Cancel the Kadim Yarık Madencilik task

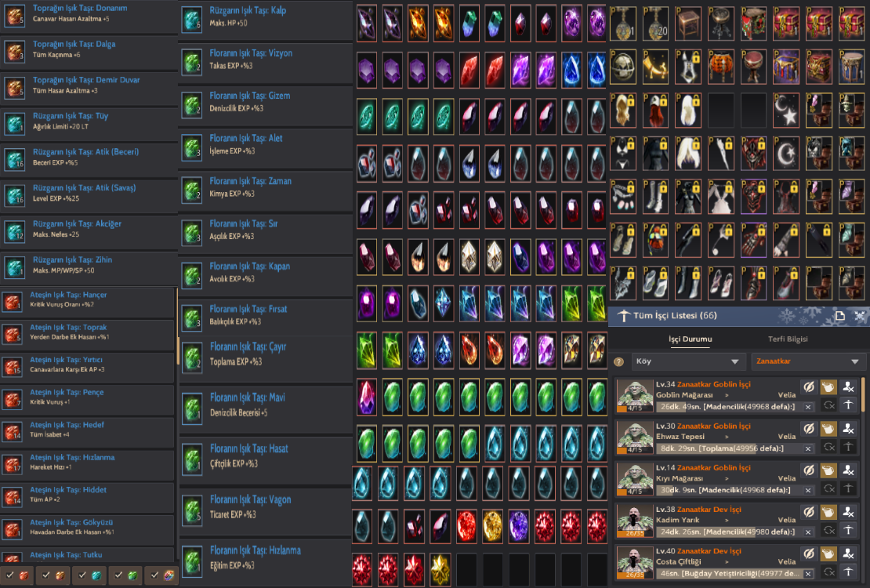tap(808, 532)
